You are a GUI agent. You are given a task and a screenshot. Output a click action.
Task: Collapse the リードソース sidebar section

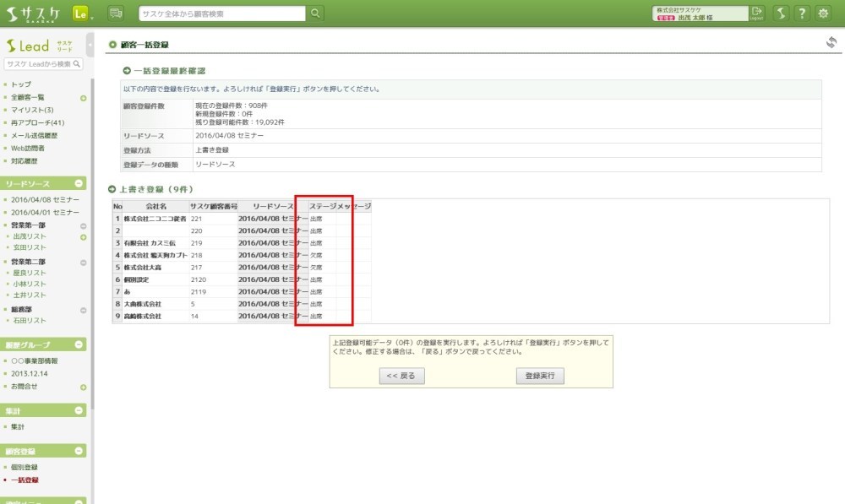coord(79,183)
